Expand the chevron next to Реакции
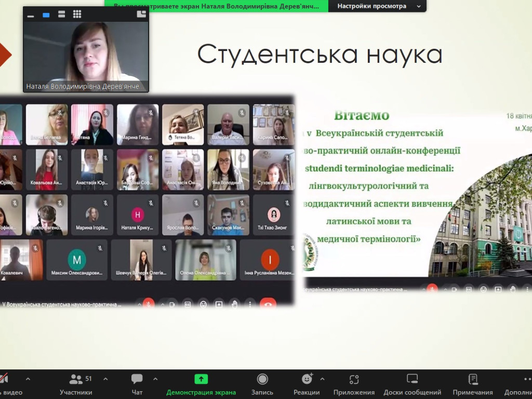 coord(322,379)
